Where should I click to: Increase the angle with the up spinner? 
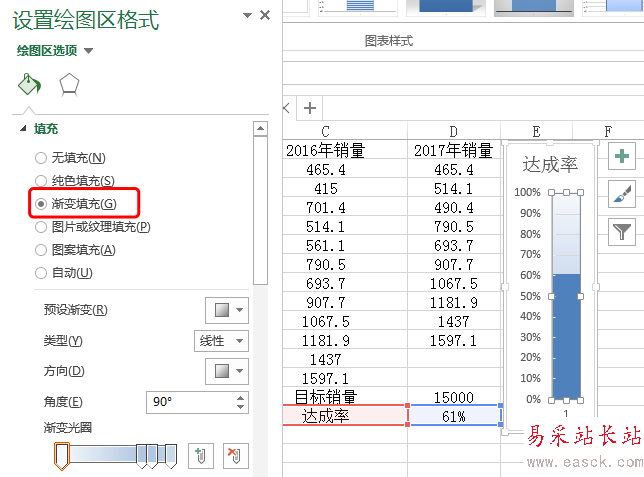[241, 398]
